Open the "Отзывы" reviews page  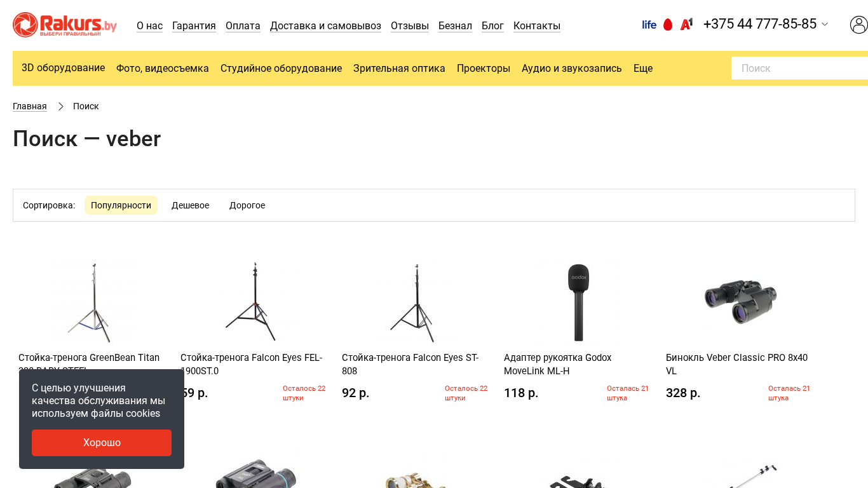(x=410, y=26)
